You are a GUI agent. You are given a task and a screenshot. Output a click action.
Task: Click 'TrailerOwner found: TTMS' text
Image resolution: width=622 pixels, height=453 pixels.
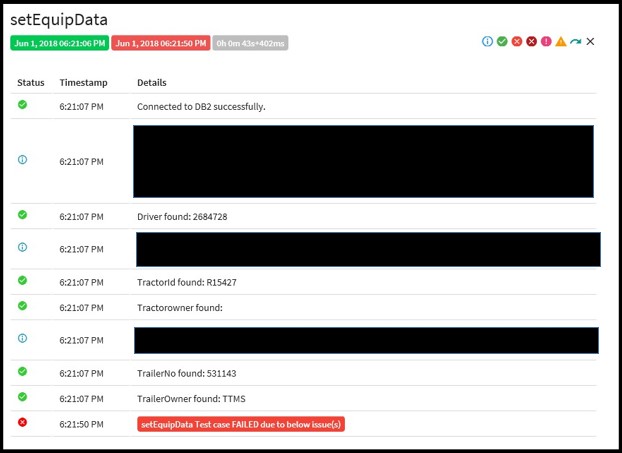(191, 399)
